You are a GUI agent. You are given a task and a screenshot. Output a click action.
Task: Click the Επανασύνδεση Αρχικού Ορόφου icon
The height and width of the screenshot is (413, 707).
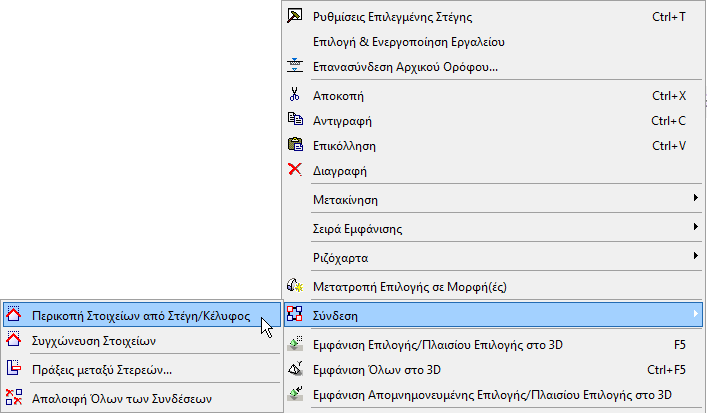pos(294,67)
